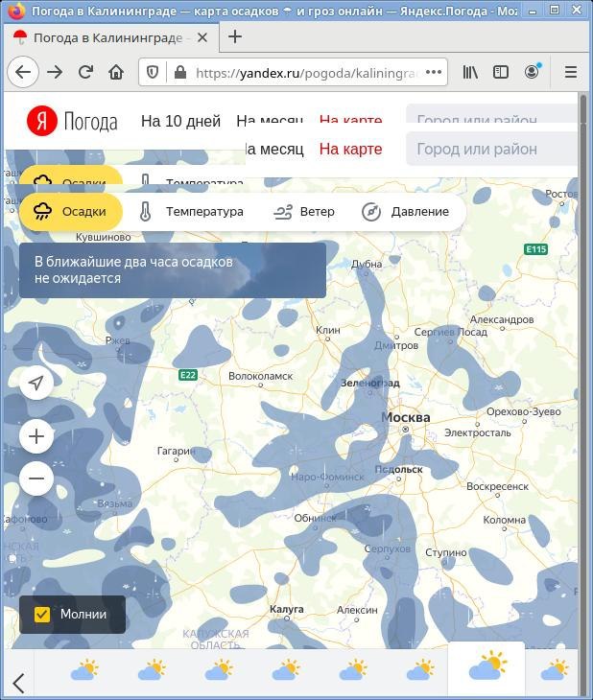593x700 pixels.
Task: Open the Firefox hamburger menu
Action: (571, 72)
